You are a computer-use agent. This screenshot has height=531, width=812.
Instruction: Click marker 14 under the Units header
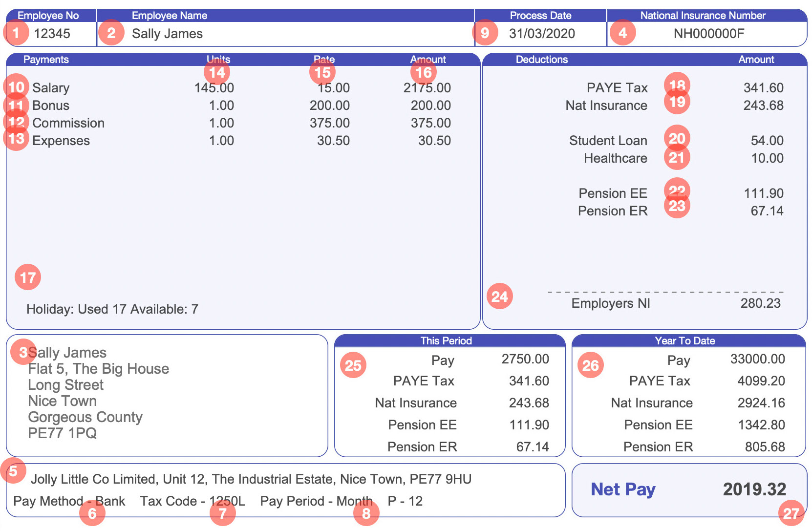click(217, 73)
